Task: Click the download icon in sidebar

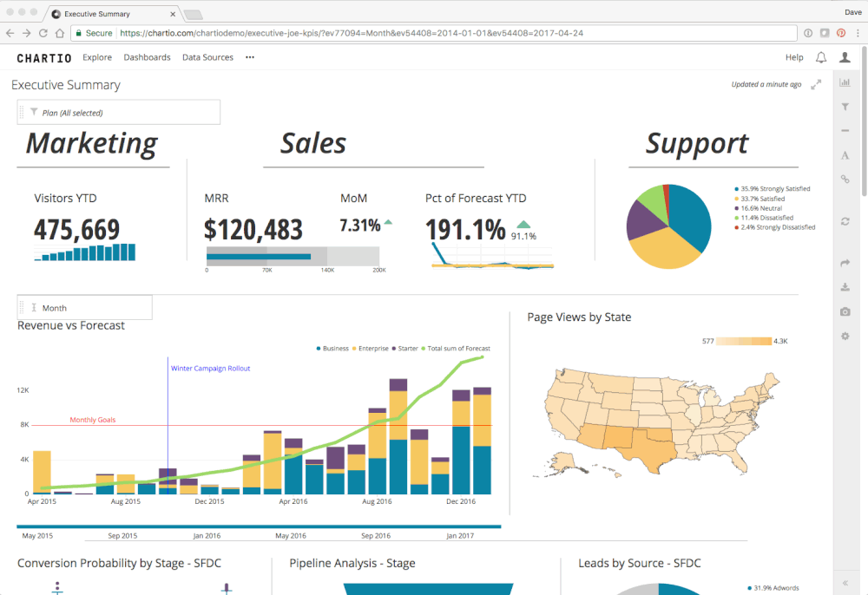Action: (x=845, y=287)
